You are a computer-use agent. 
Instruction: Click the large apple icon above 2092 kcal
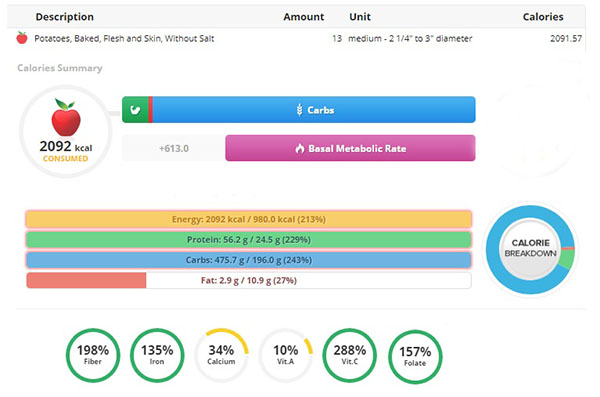(66, 118)
